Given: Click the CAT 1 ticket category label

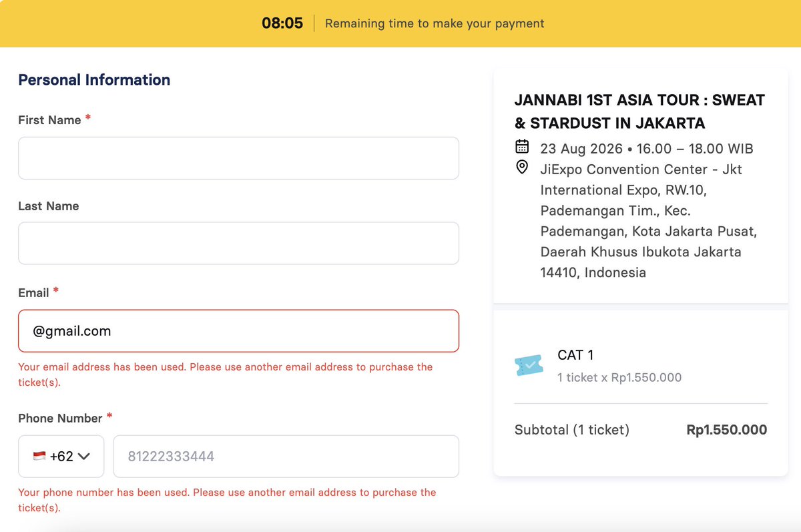Looking at the screenshot, I should [575, 355].
